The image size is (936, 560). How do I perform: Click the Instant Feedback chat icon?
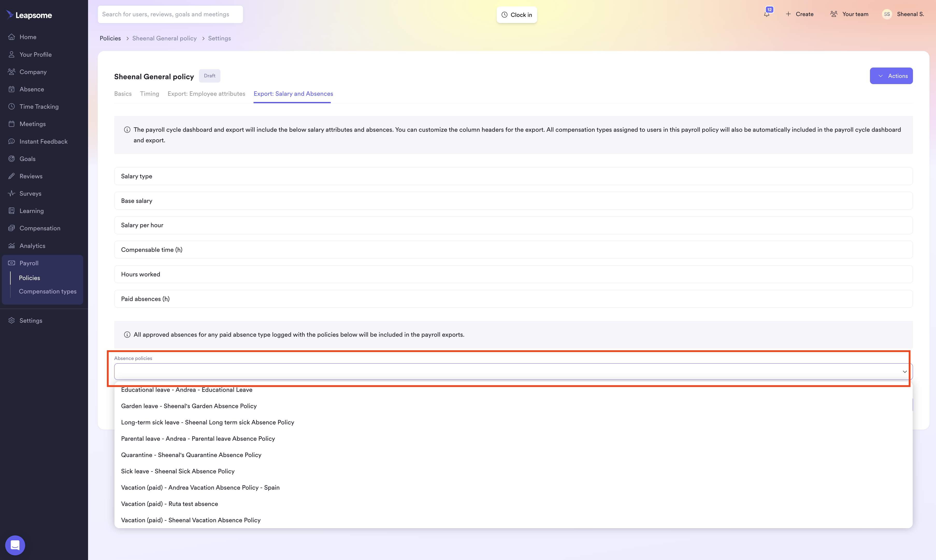tap(12, 141)
